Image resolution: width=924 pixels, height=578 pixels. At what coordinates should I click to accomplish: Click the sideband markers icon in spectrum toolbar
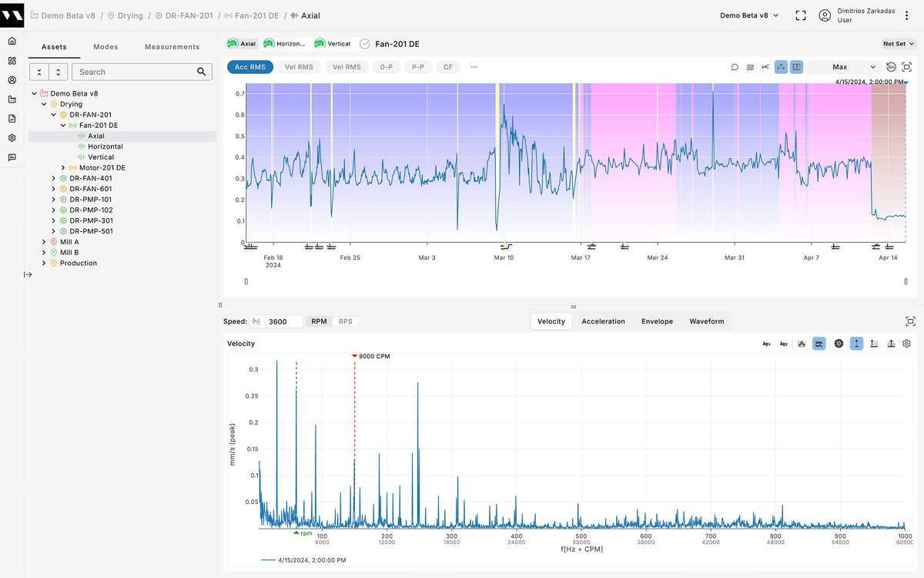(892, 344)
